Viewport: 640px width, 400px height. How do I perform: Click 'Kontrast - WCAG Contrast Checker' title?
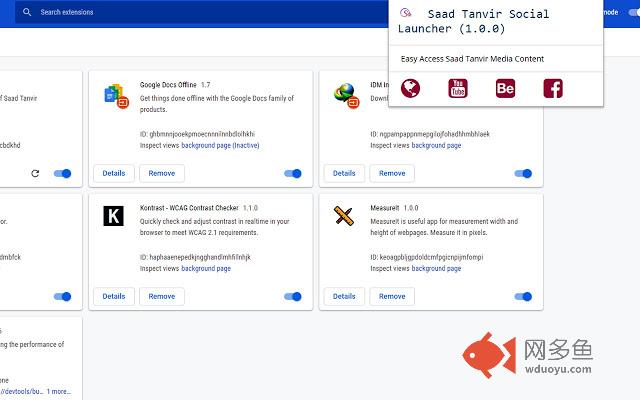point(189,208)
